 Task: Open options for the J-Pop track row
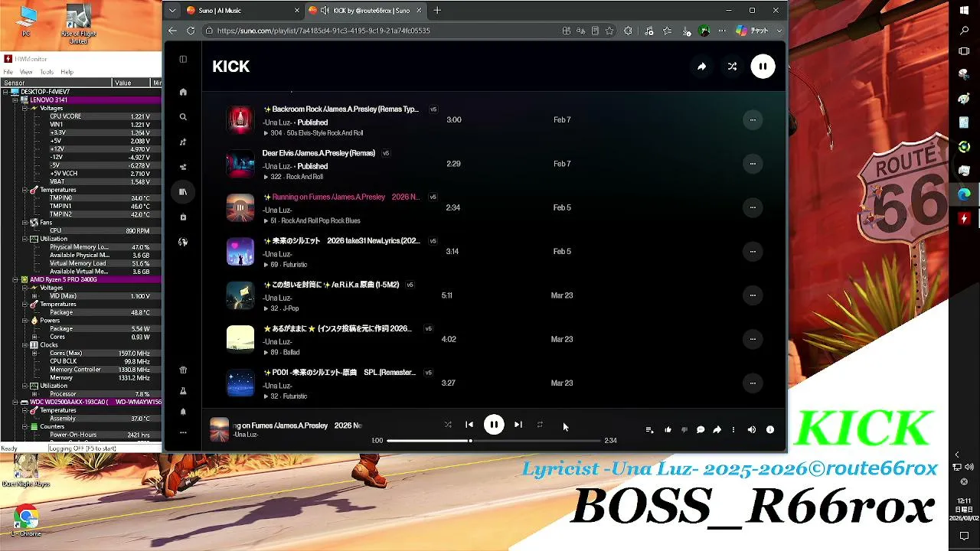[753, 295]
